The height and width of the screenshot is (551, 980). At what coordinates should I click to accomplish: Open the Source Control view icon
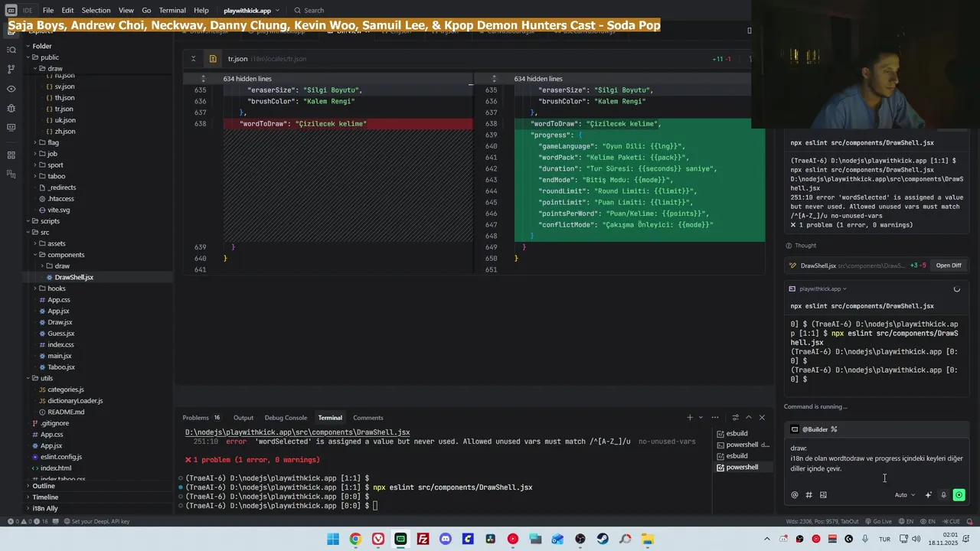[11, 69]
